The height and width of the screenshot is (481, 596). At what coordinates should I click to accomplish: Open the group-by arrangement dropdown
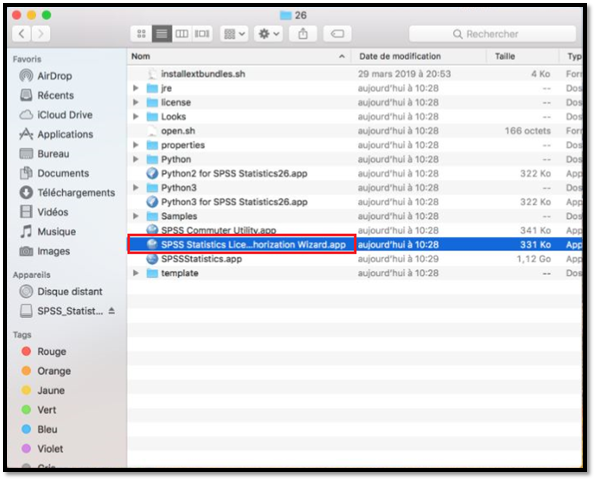[234, 34]
